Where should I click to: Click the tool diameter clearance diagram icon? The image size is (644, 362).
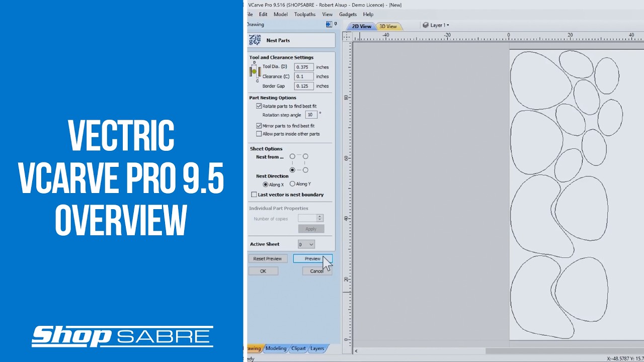tap(255, 71)
